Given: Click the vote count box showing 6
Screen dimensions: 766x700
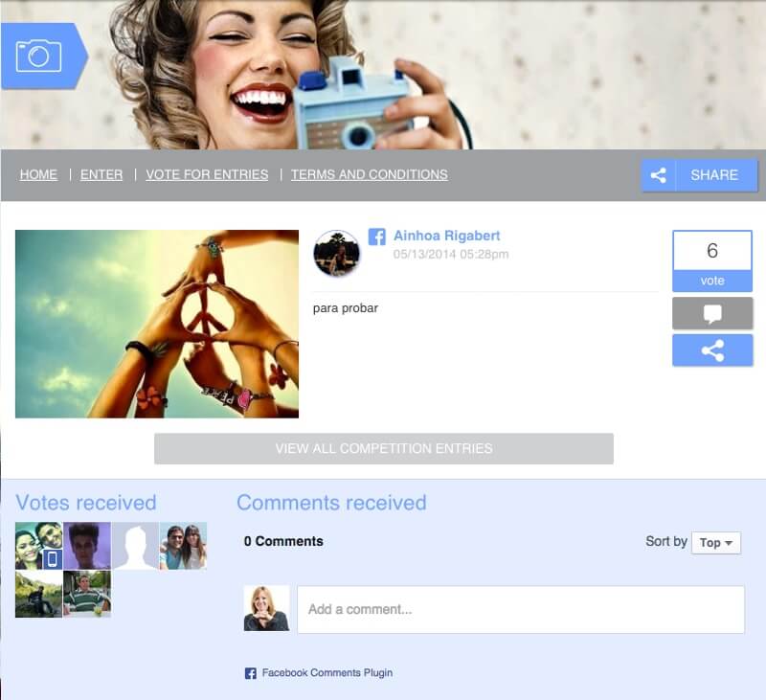Looking at the screenshot, I should [x=712, y=251].
